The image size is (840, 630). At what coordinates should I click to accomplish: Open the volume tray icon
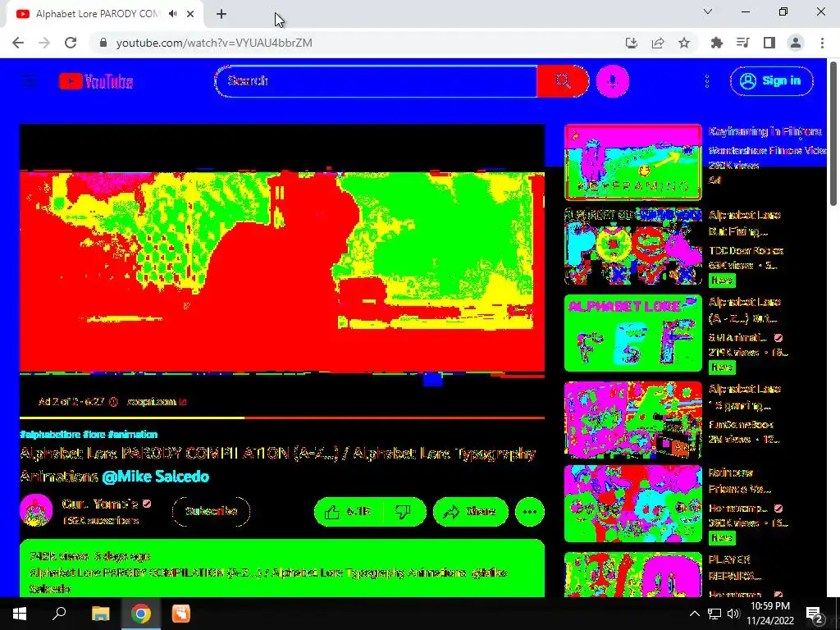coord(733,614)
